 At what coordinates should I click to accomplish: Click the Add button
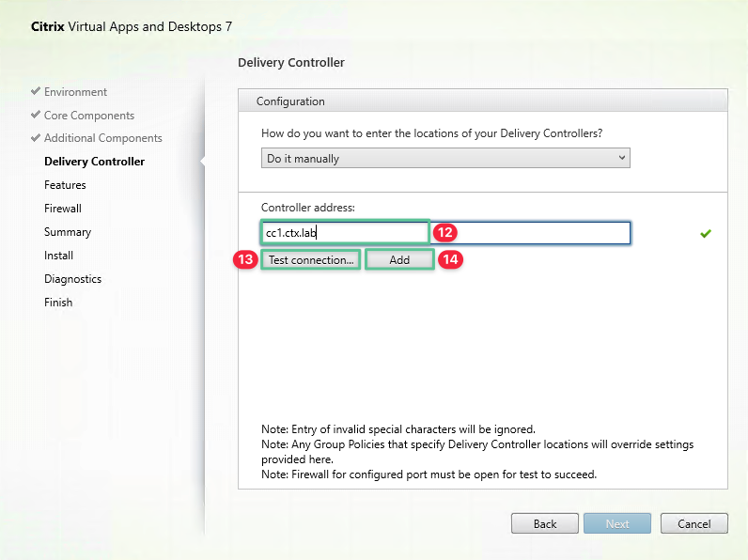click(x=399, y=260)
